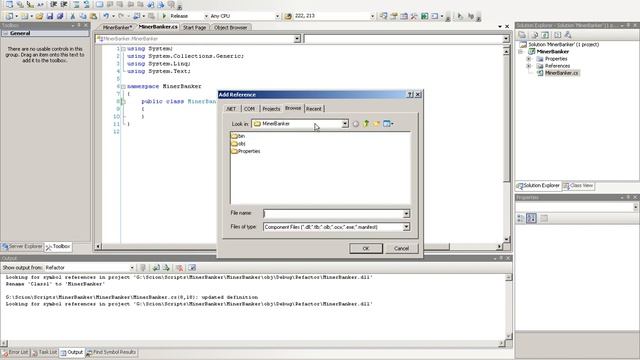The image size is (640, 360).
Task: Collapse the using directives outline region
Action: click(x=123, y=49)
